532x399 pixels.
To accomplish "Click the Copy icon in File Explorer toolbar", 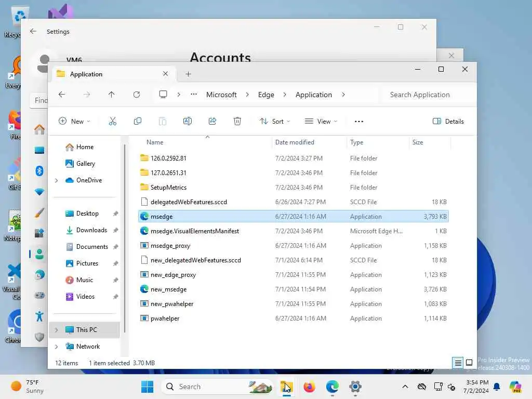I will click(137, 121).
